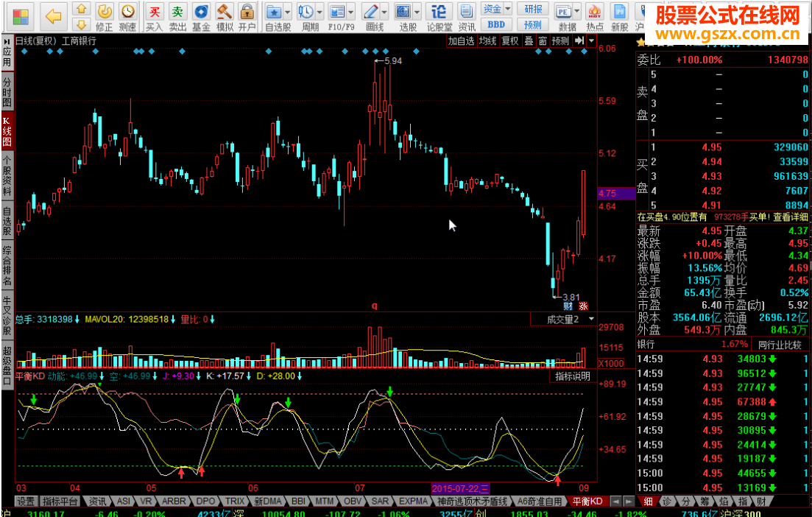Toggle the chart header 预测 option
Viewport: 812px width, 517px height.
pos(560,41)
